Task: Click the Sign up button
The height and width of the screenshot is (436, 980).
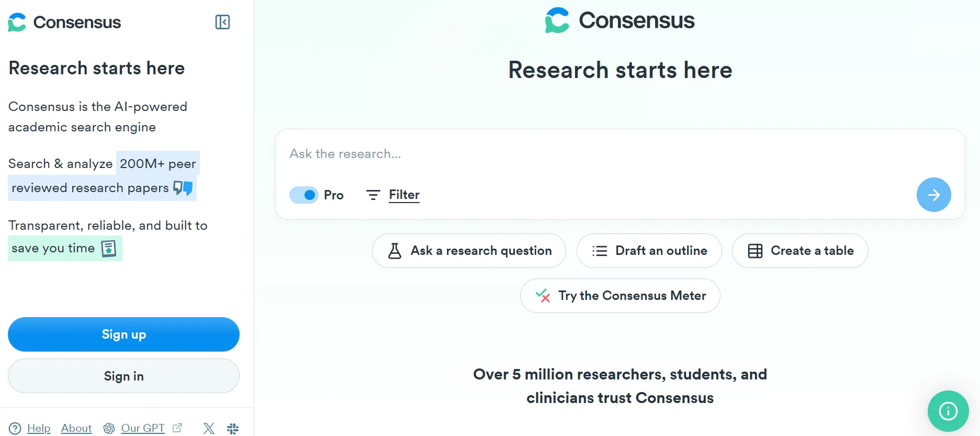Action: pos(123,334)
